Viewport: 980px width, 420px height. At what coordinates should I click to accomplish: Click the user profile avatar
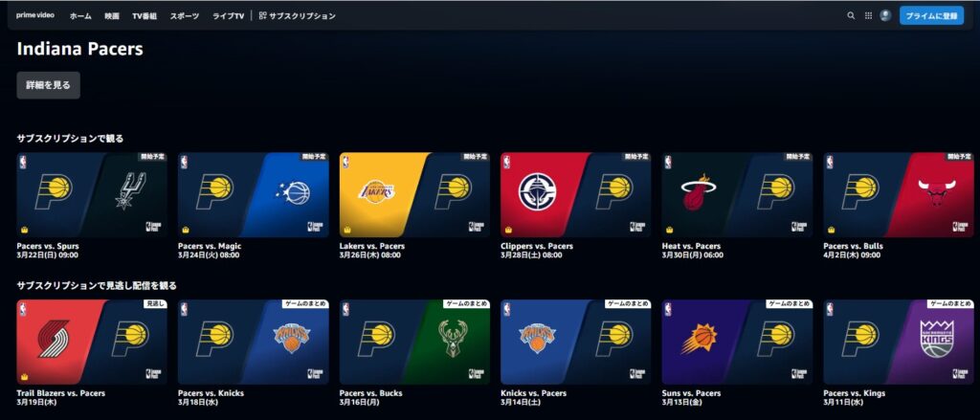pyautogui.click(x=885, y=15)
